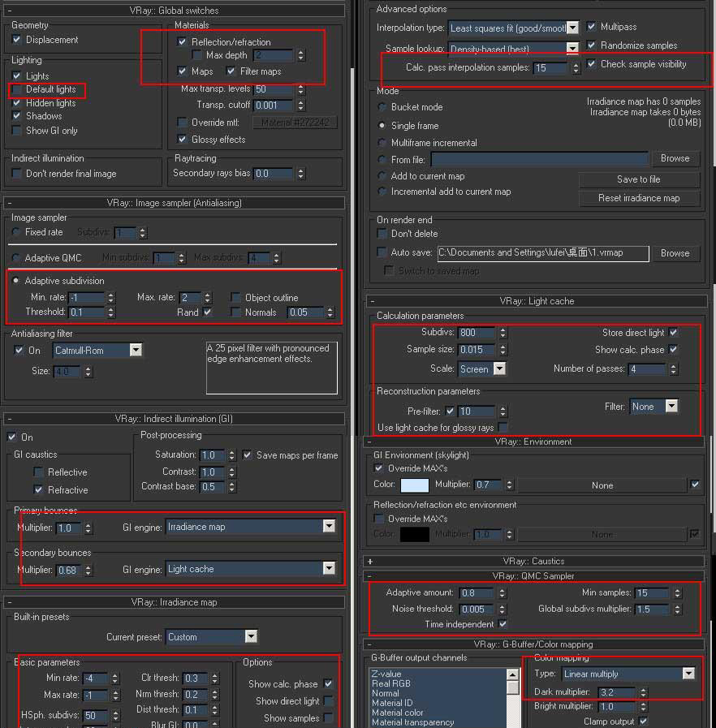This screenshot has height=728, width=716.
Task: Toggle Check sample visibility checkbox
Action: coord(591,63)
